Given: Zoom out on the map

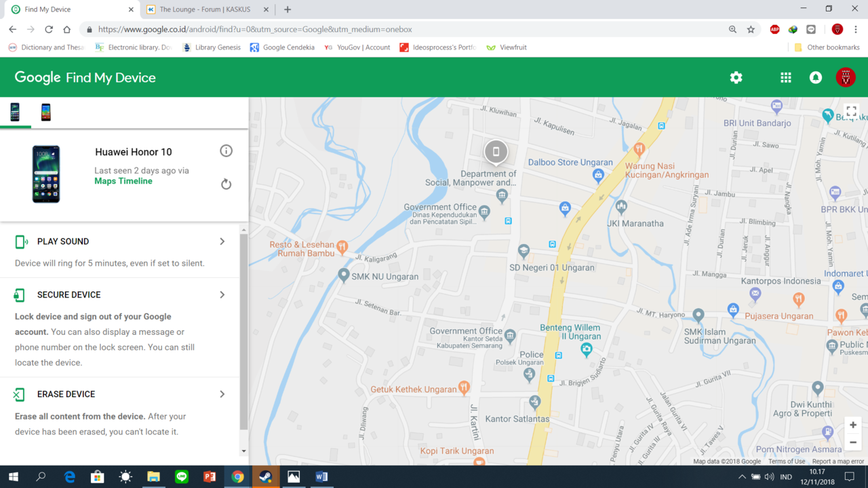Looking at the screenshot, I should tap(853, 443).
